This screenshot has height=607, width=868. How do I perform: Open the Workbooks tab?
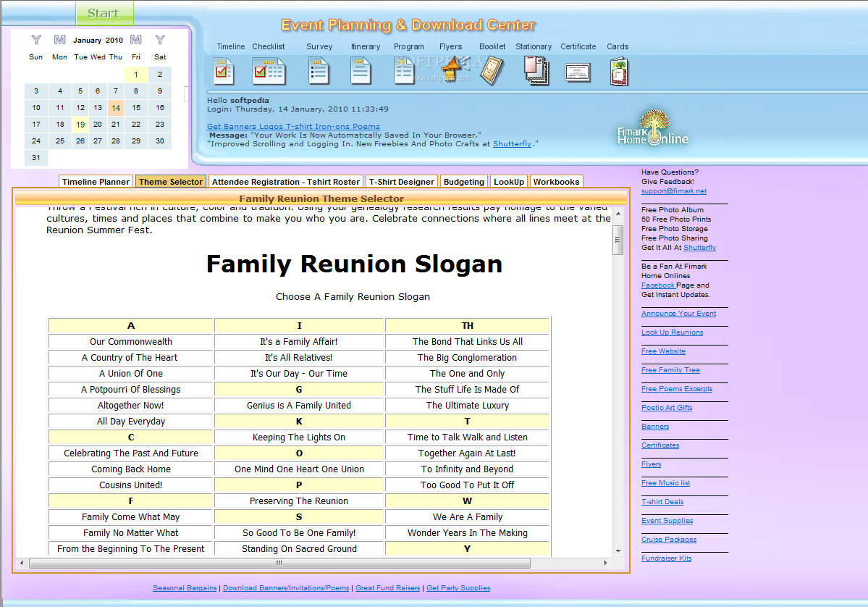click(x=556, y=182)
